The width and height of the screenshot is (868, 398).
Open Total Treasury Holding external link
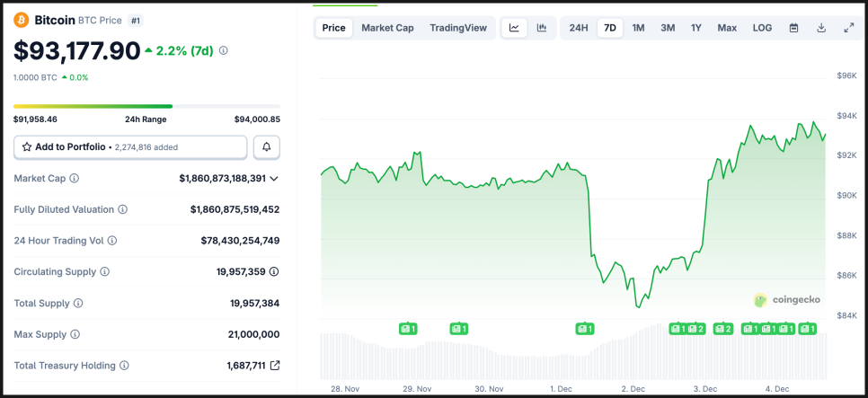click(275, 366)
